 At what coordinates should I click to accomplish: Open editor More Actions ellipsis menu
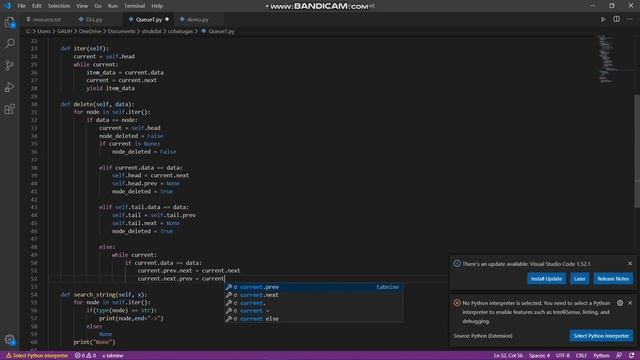point(629,19)
